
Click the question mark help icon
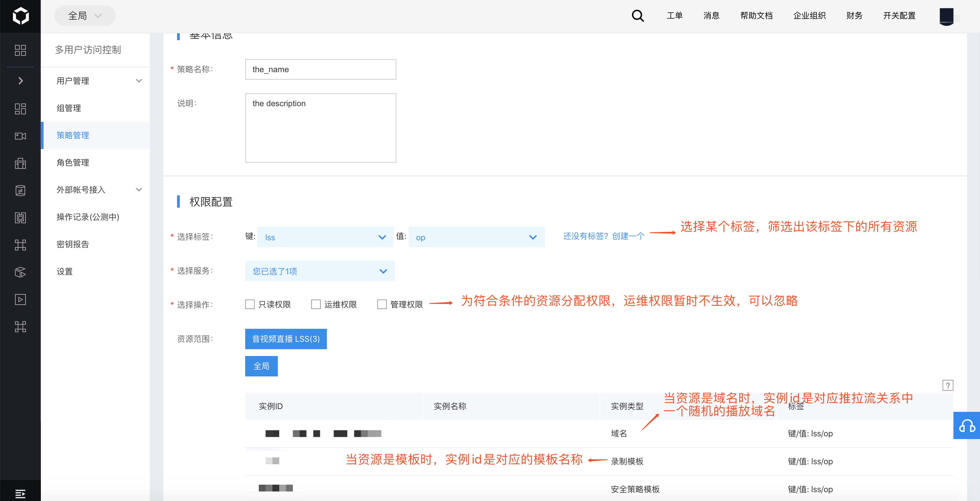click(948, 385)
